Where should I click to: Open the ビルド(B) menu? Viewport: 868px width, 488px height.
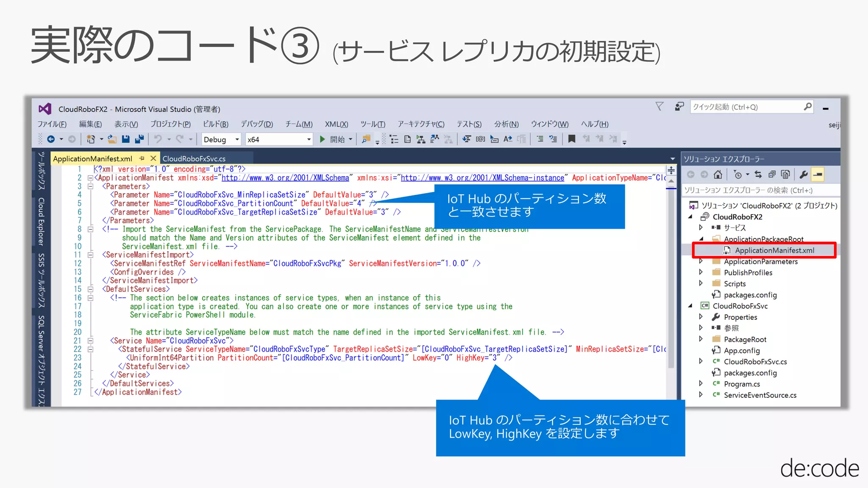tap(215, 124)
